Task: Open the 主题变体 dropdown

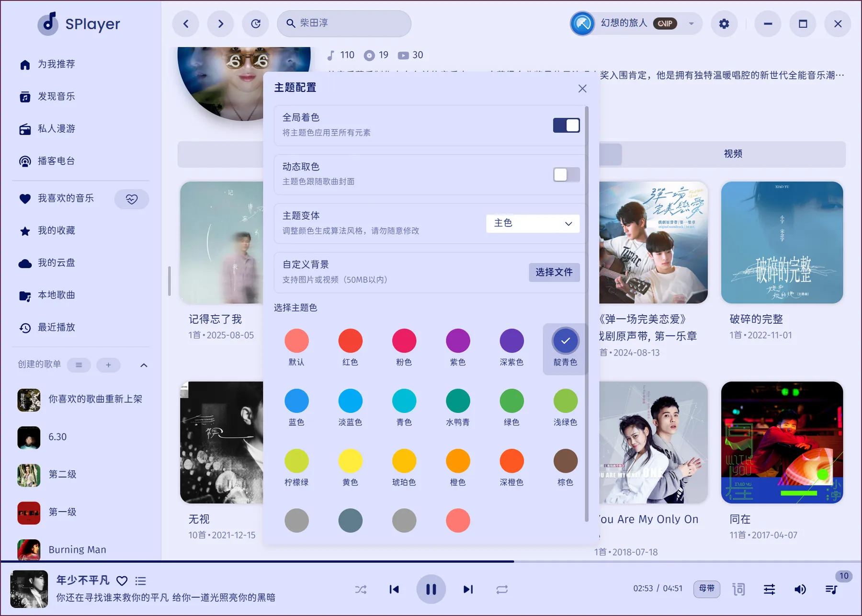Action: [x=533, y=223]
